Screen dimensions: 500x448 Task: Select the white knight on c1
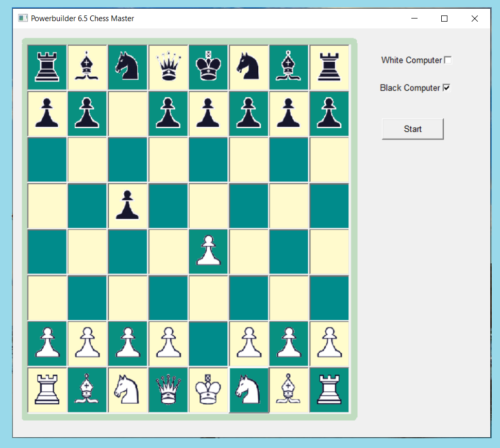[x=127, y=390]
